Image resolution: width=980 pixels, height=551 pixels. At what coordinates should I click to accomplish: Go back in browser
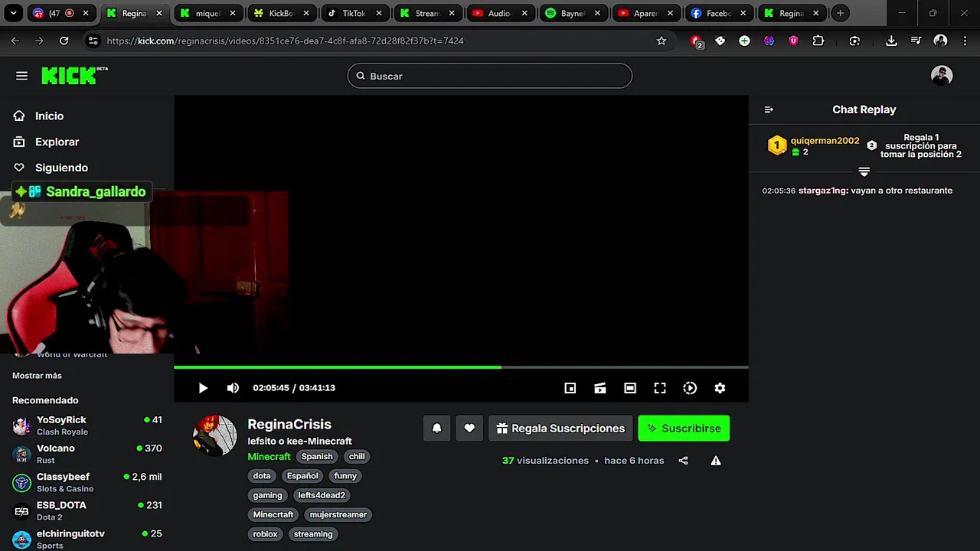click(x=15, y=41)
